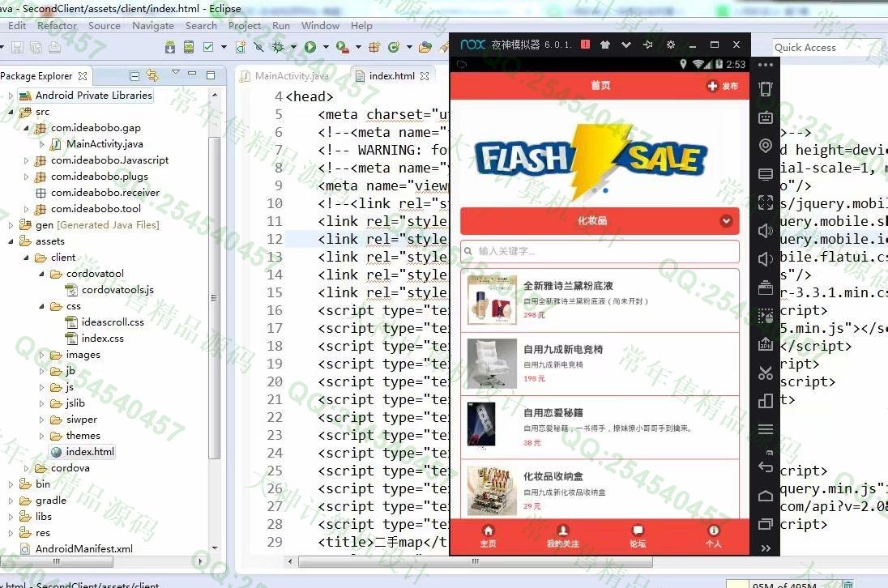Click Nox sidebar virtual location icon
Viewport: 888px width, 588px height.
[765, 146]
